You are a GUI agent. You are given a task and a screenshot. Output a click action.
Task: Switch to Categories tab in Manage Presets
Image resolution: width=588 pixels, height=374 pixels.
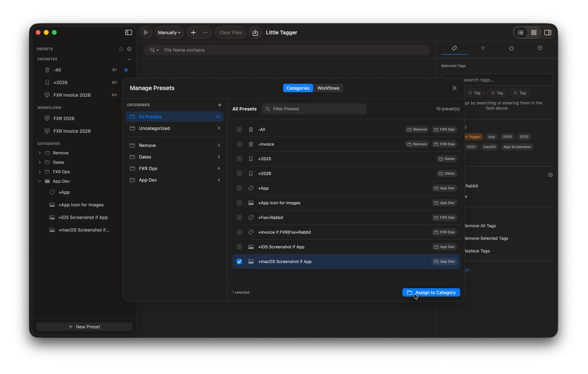(x=298, y=88)
